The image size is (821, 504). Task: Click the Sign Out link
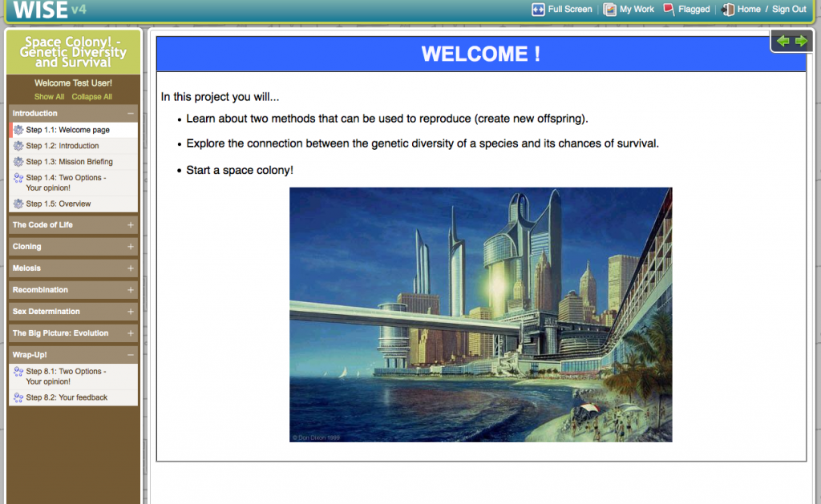[x=789, y=10]
